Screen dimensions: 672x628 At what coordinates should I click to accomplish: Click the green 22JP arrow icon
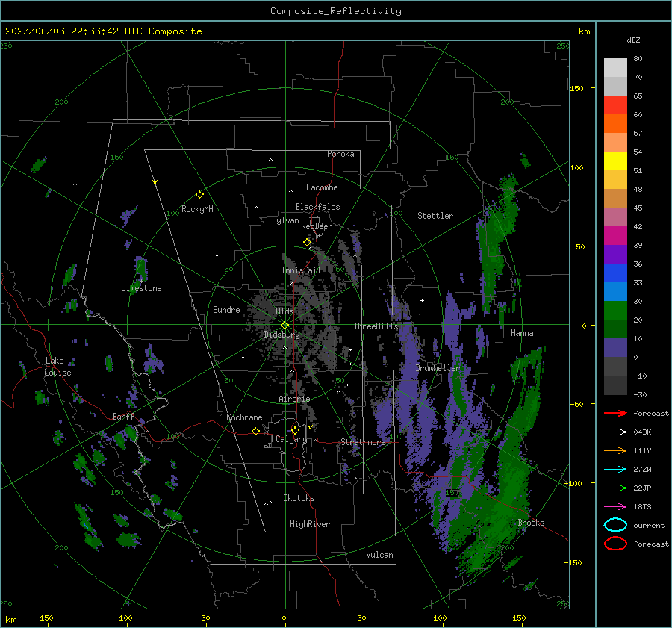point(615,488)
